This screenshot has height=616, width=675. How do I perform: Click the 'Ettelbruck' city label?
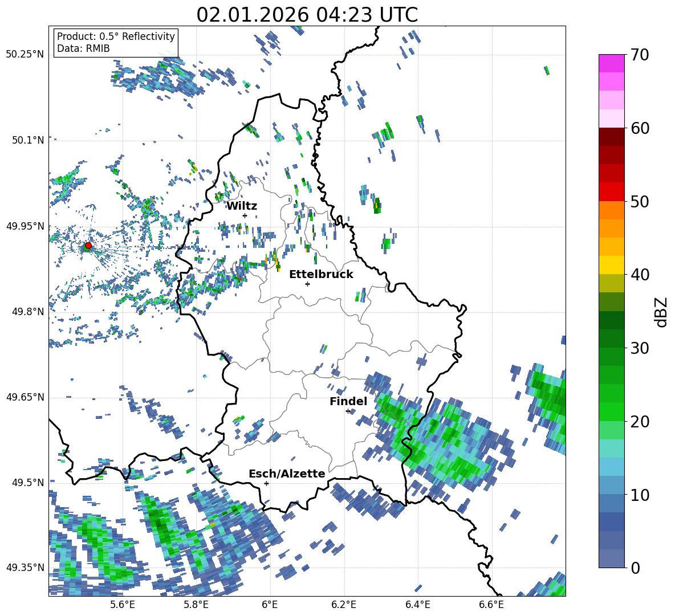pos(321,275)
